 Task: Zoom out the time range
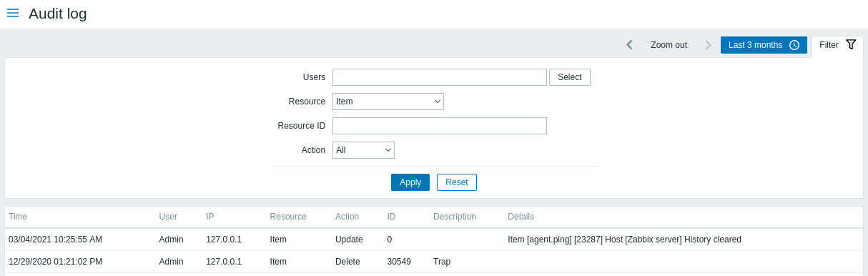point(669,45)
